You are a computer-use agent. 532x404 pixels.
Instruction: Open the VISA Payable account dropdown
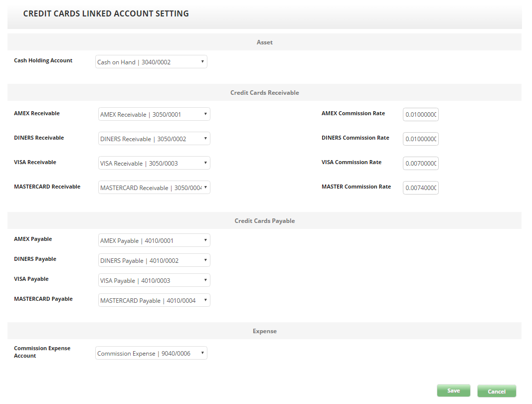click(x=154, y=280)
